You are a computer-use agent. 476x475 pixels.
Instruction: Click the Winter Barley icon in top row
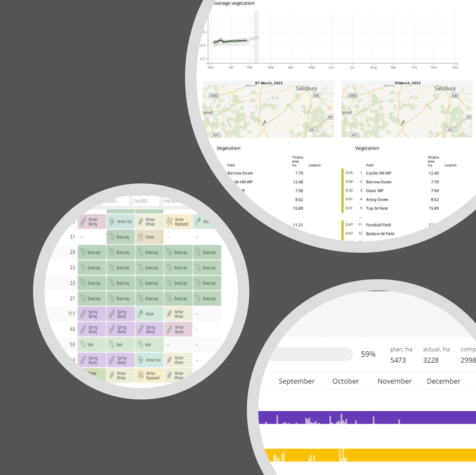point(83,221)
